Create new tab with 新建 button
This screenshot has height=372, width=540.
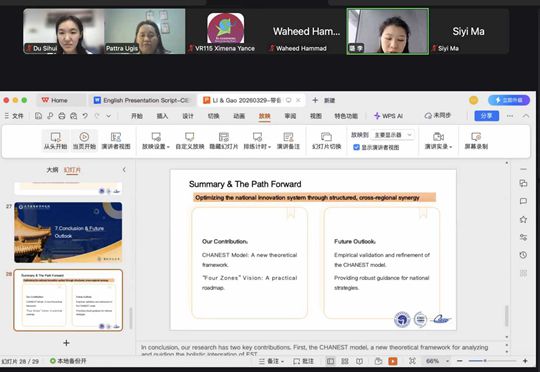click(x=324, y=100)
